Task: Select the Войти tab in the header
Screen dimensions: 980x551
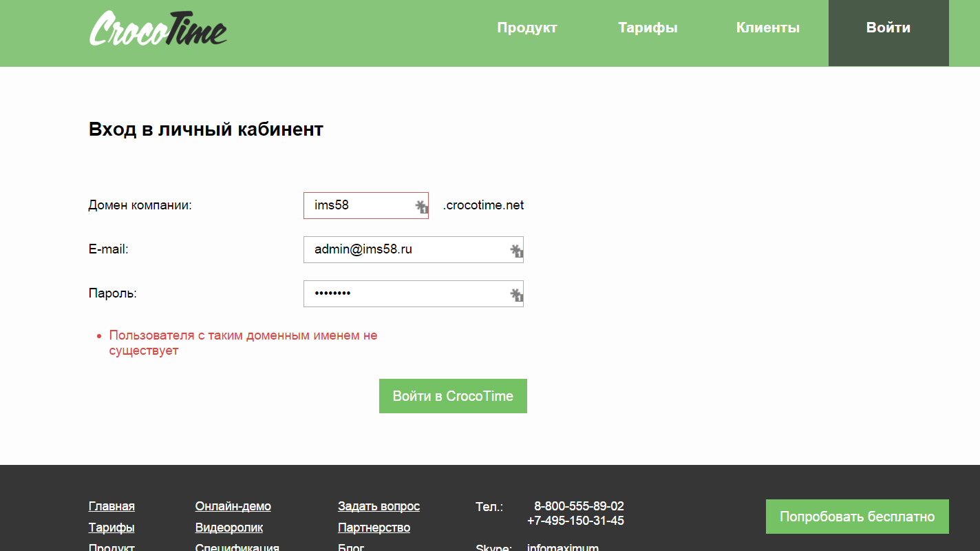Action: tap(888, 33)
